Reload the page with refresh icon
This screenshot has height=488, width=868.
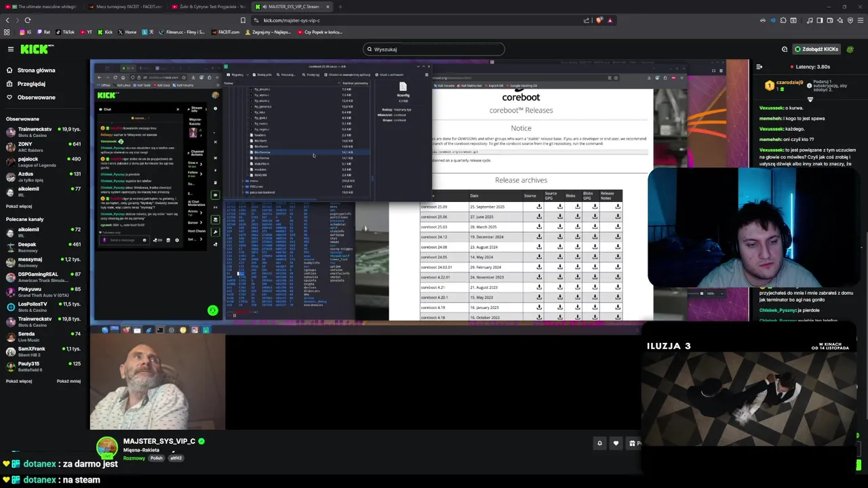pyautogui.click(x=27, y=20)
